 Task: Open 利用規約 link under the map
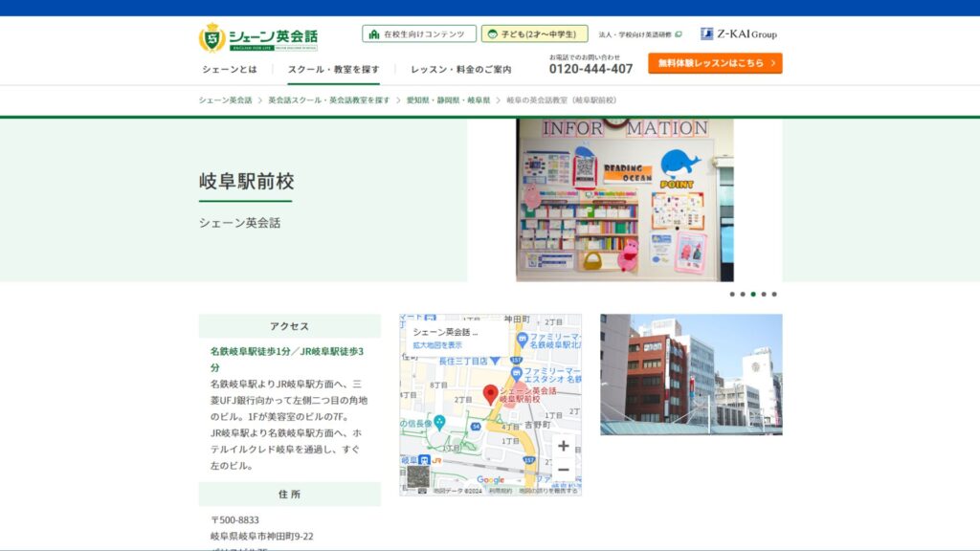pyautogui.click(x=500, y=491)
